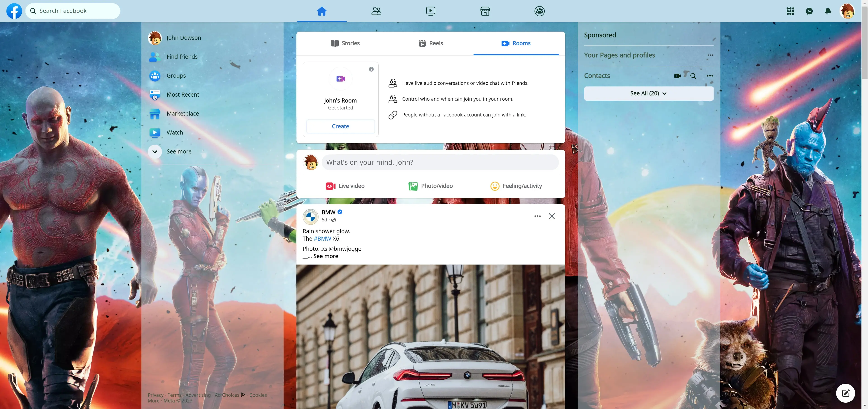Open the BMW page name link
The width and height of the screenshot is (868, 409).
pos(328,212)
